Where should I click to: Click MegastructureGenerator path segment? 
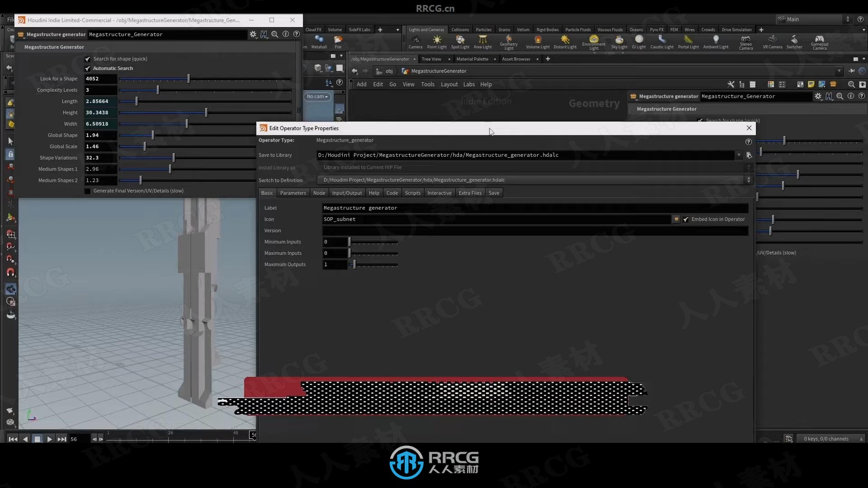[x=439, y=71]
